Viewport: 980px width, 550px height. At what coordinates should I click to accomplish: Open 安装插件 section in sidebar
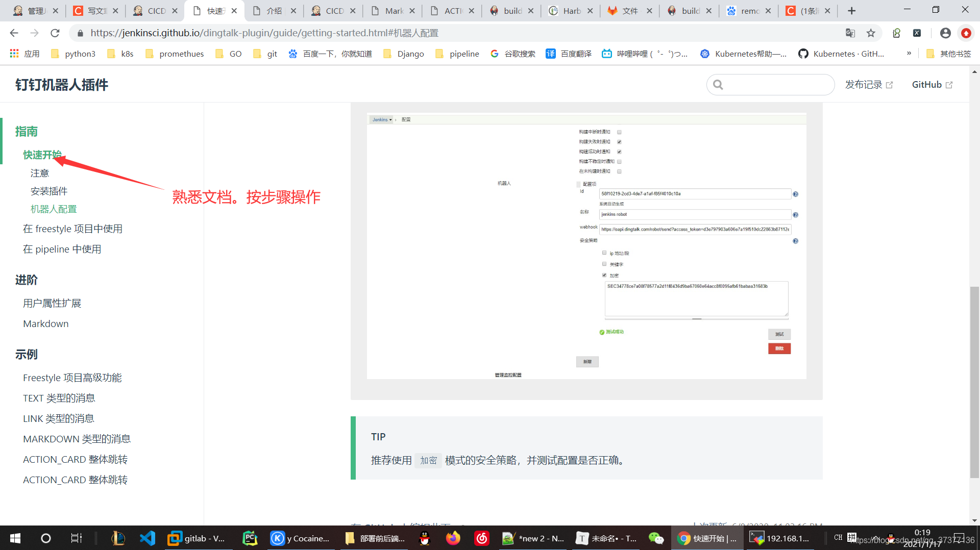[x=49, y=191]
